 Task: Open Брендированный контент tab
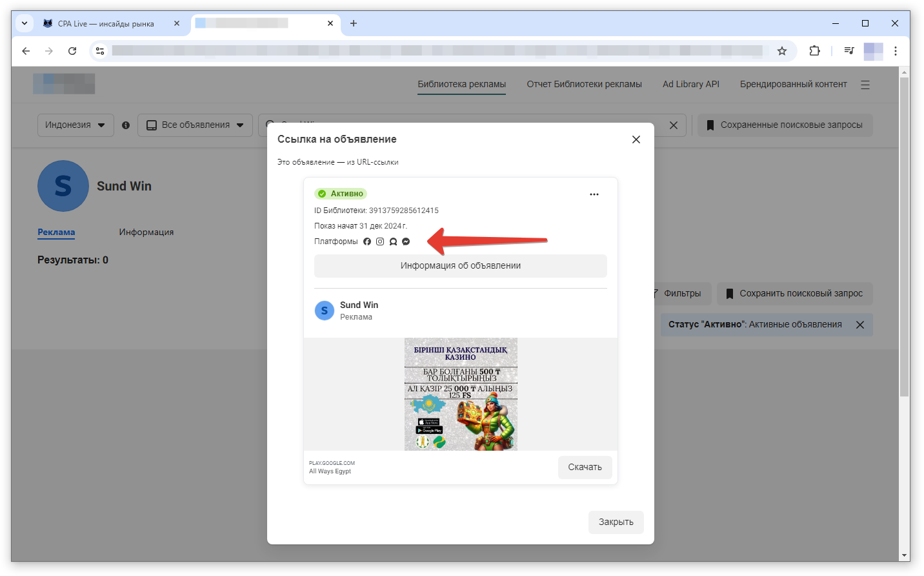click(x=793, y=84)
